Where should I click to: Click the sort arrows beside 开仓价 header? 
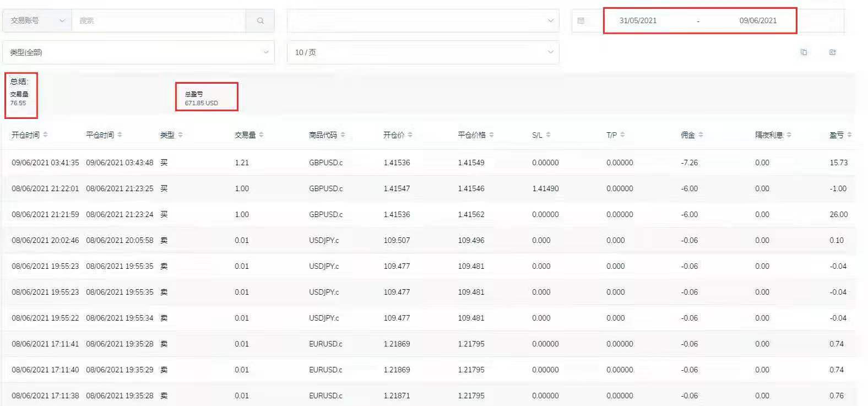point(410,134)
